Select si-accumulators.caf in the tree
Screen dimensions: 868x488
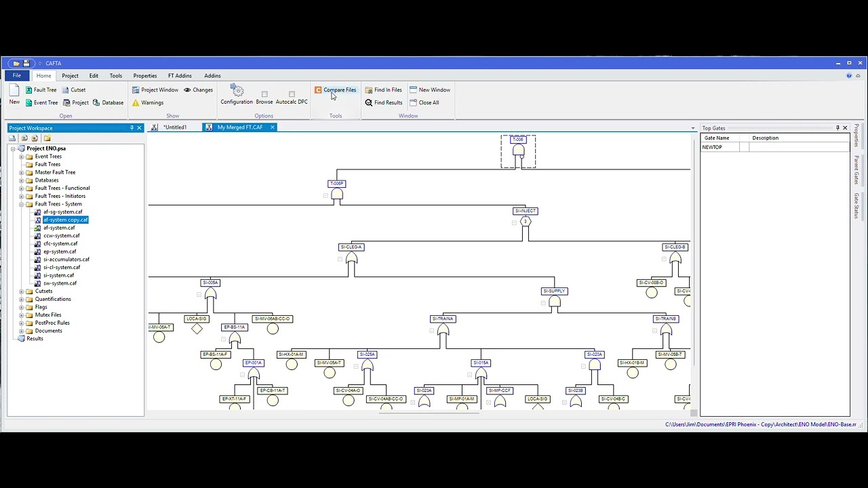pos(66,260)
